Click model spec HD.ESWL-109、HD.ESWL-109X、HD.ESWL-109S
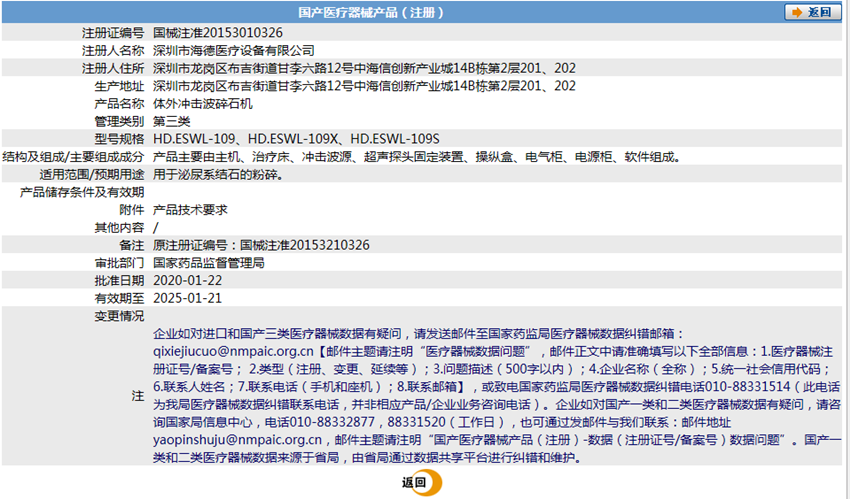Image resolution: width=850 pixels, height=499 pixels. point(297,139)
